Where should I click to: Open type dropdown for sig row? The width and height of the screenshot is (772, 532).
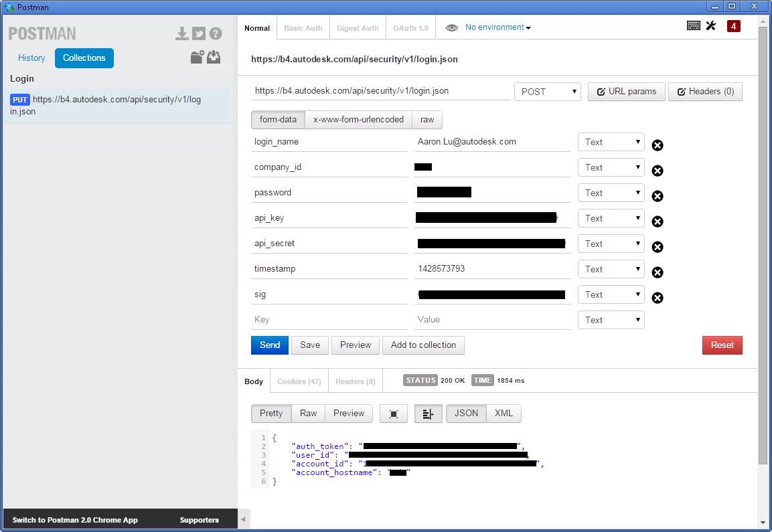pos(611,295)
